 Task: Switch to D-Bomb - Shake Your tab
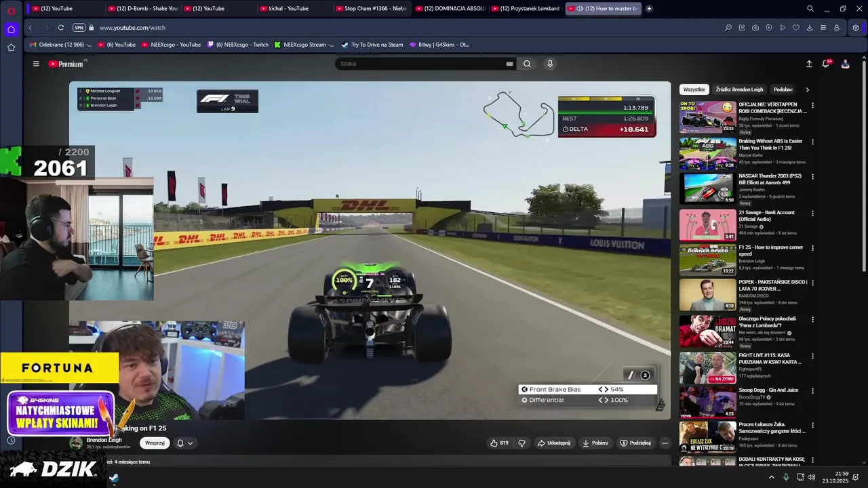tap(142, 9)
